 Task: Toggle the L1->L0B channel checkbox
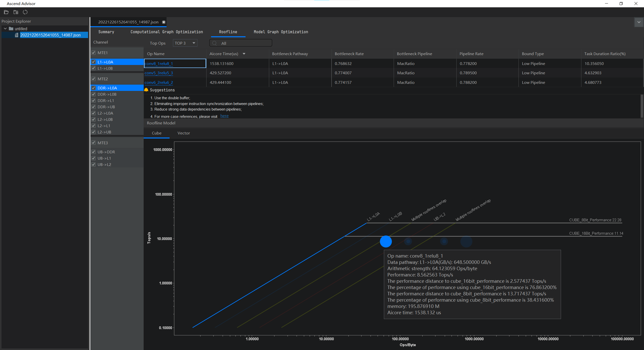click(x=94, y=68)
